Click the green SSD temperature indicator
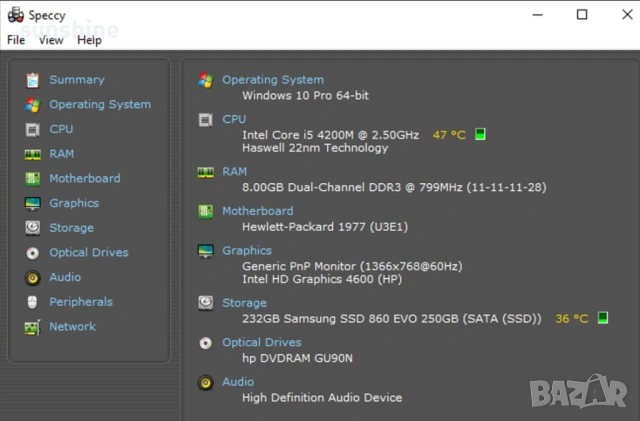Image resolution: width=640 pixels, height=421 pixels. (x=603, y=318)
